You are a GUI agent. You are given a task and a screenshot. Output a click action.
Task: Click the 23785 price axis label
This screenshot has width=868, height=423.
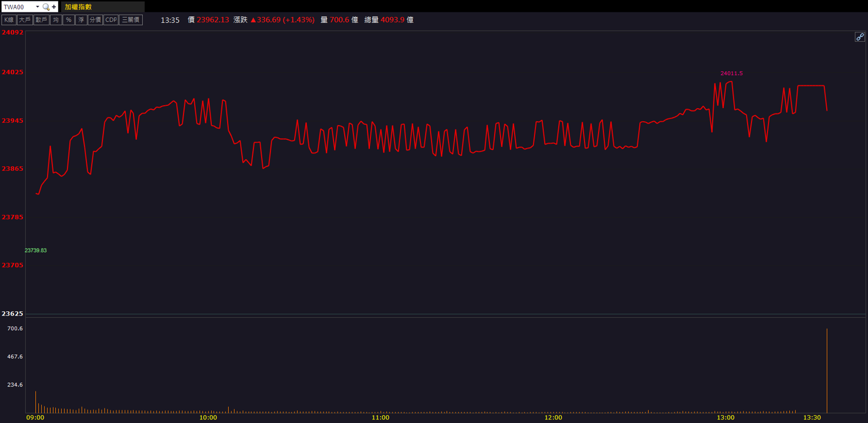12,217
